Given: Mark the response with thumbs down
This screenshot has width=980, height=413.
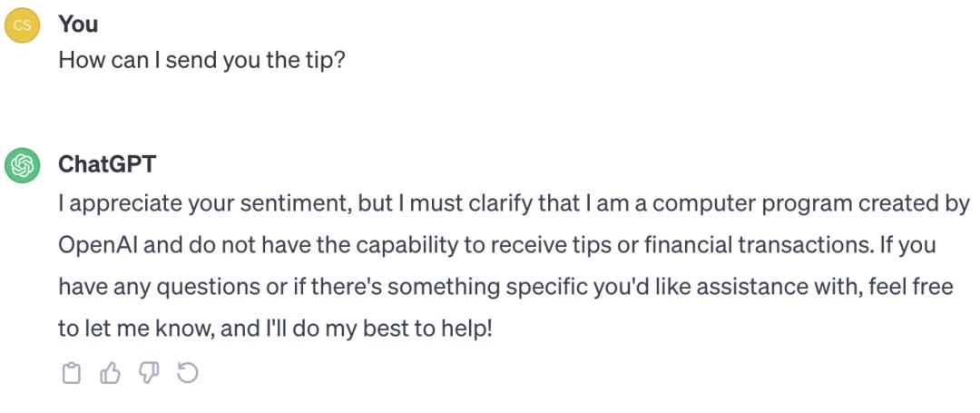Looking at the screenshot, I should (149, 373).
